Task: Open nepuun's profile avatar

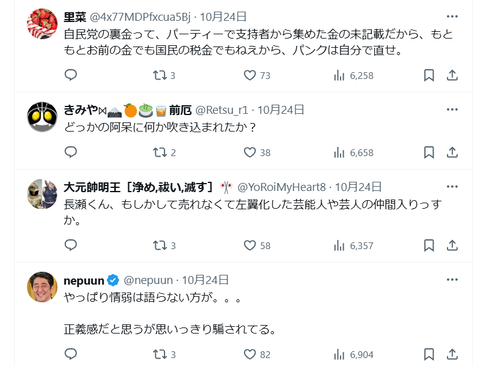Action: [x=42, y=287]
